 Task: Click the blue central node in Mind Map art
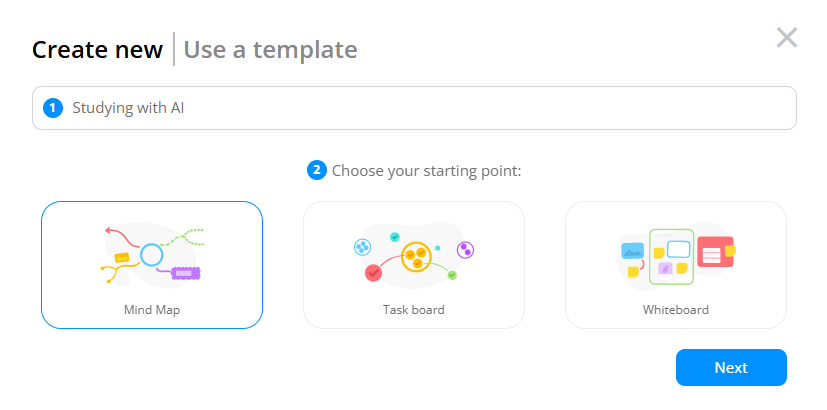(151, 255)
